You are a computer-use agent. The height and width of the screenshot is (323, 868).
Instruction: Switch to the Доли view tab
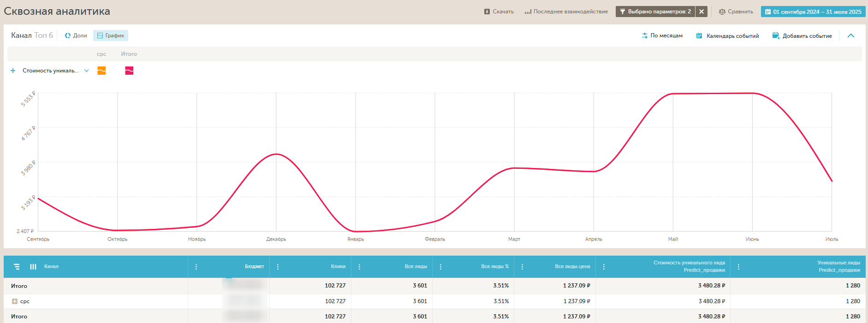pyautogui.click(x=76, y=36)
